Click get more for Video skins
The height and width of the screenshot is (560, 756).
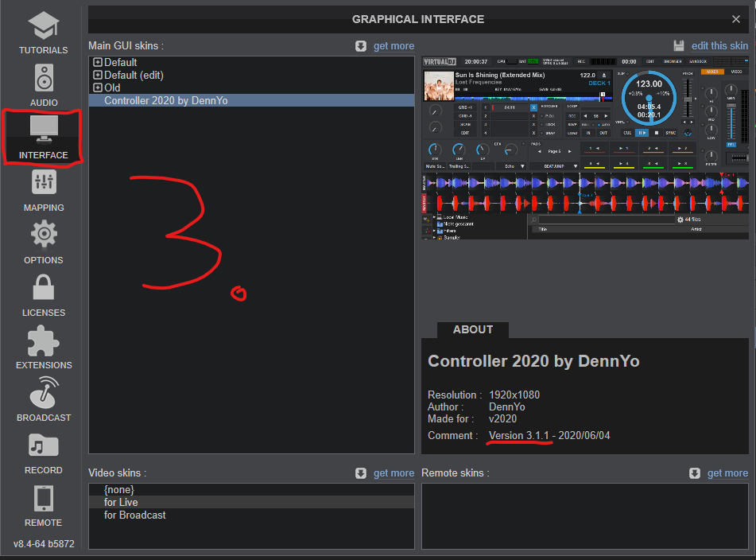[x=394, y=473]
